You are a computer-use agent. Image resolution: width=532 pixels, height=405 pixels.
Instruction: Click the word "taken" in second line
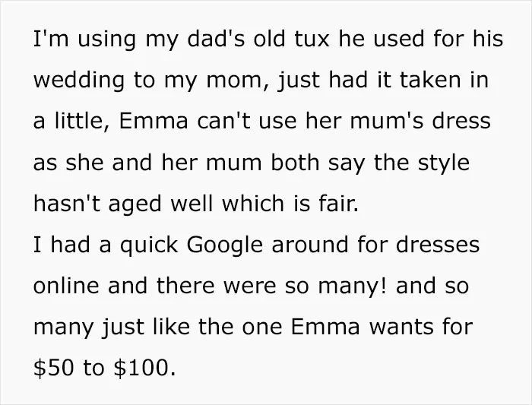click(430, 79)
